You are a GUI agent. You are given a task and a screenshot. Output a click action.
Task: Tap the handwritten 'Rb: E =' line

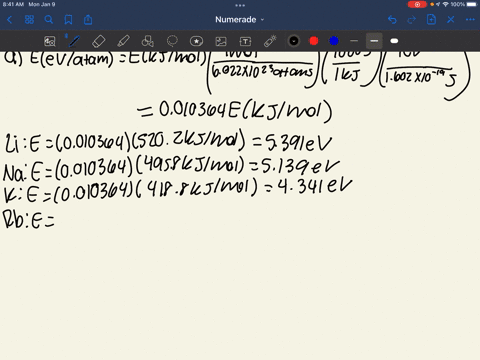coord(28,220)
